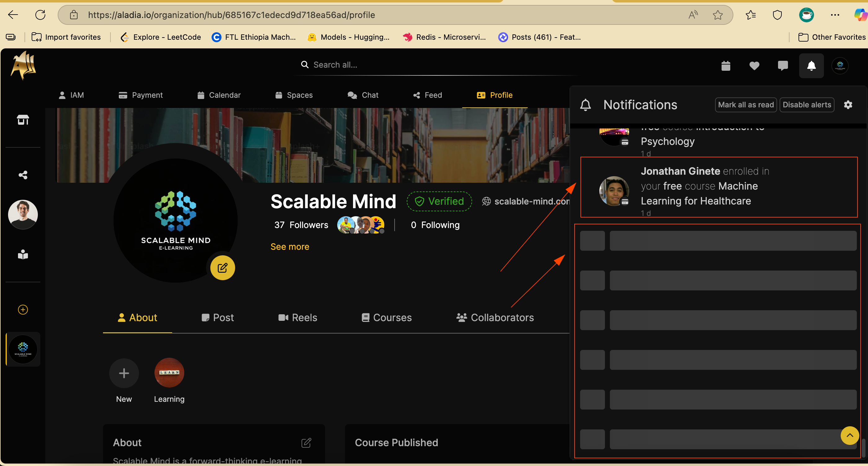Open Redis - Microservices bookmark
This screenshot has height=466, width=868.
(x=445, y=37)
